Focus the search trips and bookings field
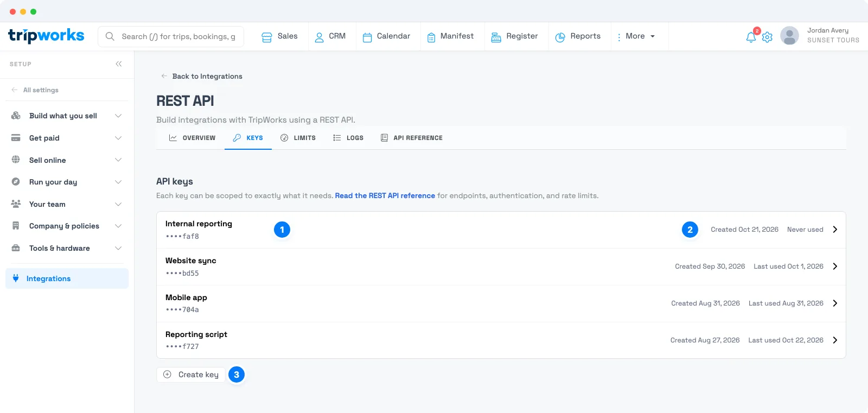Image resolution: width=868 pixels, height=413 pixels. [171, 36]
